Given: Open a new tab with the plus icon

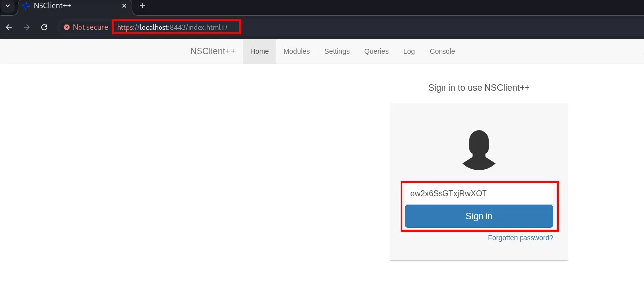Looking at the screenshot, I should tap(142, 6).
